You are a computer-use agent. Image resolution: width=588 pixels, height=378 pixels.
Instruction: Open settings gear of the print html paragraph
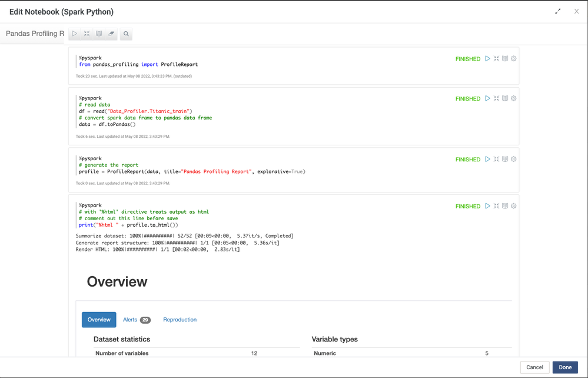(x=514, y=206)
